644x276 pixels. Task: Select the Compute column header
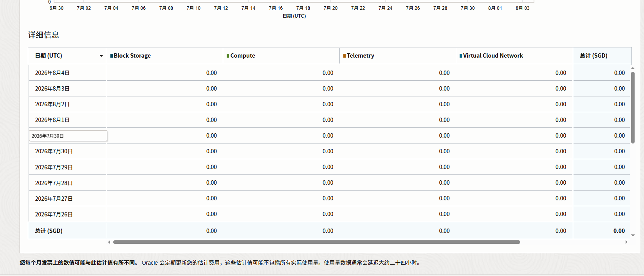(281, 56)
